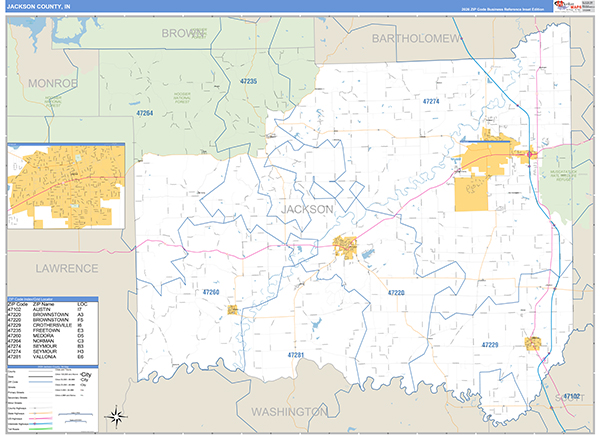The image size is (600, 435).
Task: Click the small orange Medora town area
Action: (x=232, y=310)
